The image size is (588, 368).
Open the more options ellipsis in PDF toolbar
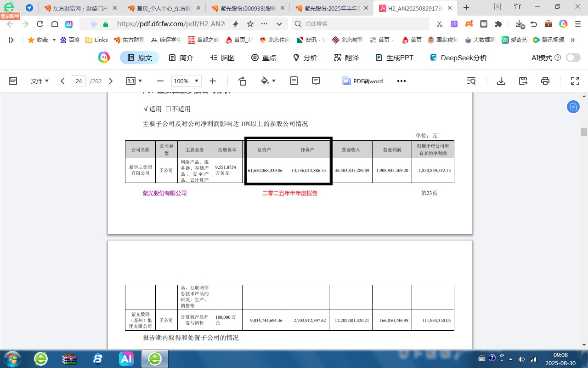coord(401,81)
